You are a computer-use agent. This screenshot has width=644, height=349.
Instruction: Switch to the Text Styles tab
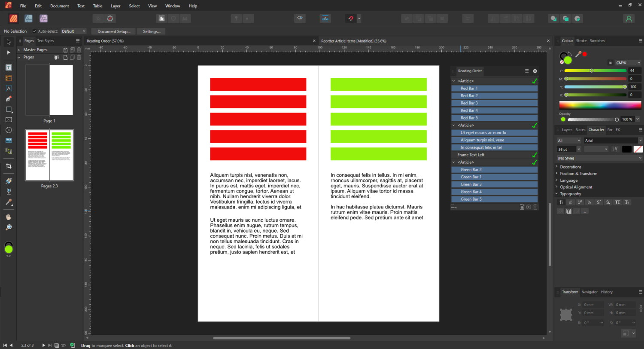tap(46, 41)
